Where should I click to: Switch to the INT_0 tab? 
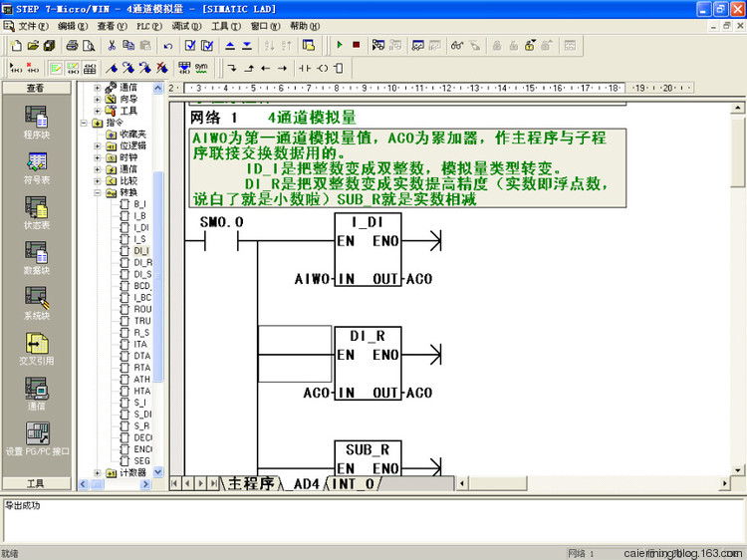click(x=353, y=483)
